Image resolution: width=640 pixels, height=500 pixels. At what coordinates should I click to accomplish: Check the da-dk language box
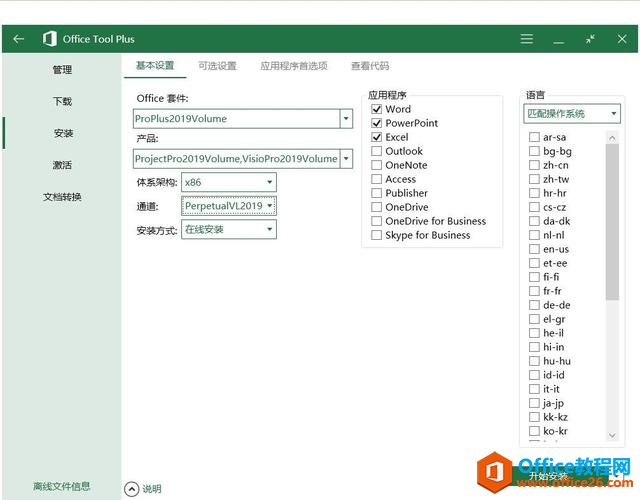tap(534, 221)
